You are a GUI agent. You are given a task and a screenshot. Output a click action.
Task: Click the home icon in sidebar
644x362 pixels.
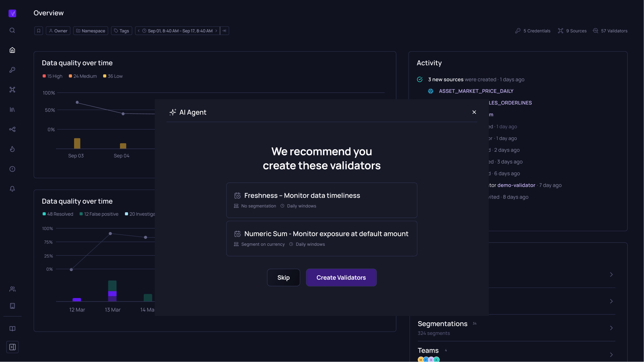click(x=12, y=50)
